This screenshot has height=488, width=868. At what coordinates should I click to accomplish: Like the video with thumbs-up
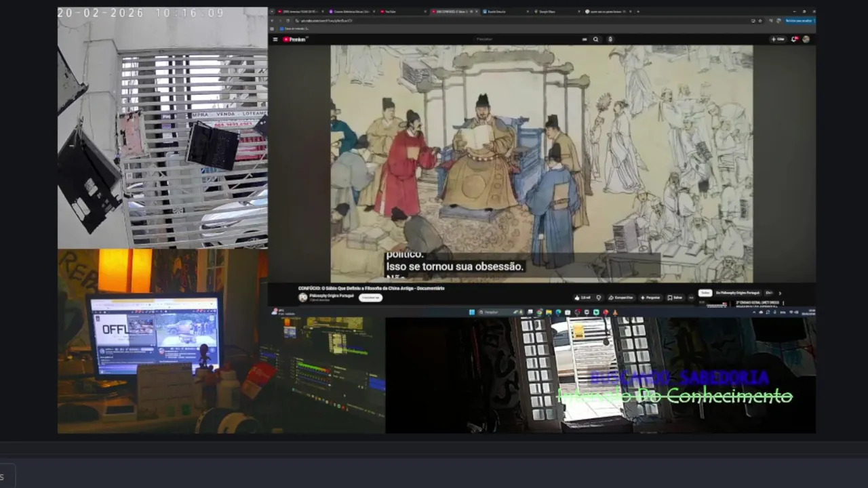pyautogui.click(x=582, y=298)
